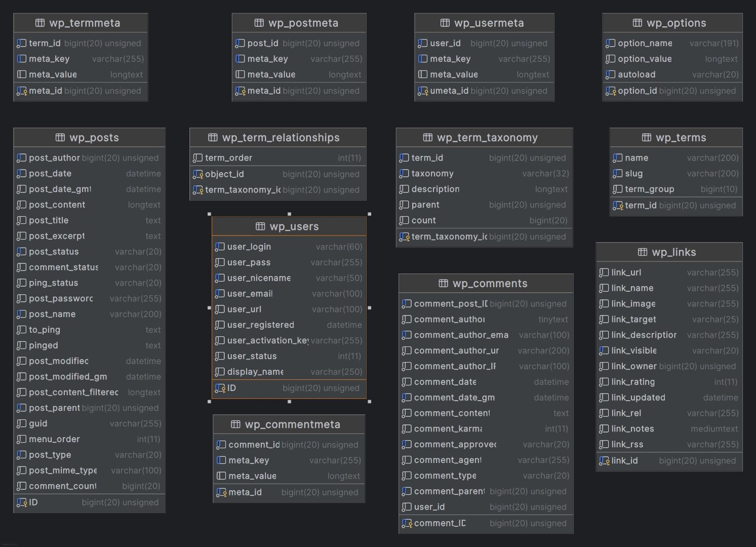The width and height of the screenshot is (756, 547).
Task: Click the key icon beside comment_ID column
Action: tap(407, 524)
